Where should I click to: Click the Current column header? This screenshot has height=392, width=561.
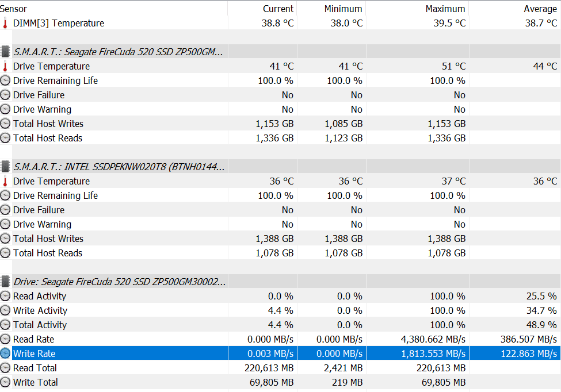pos(278,9)
